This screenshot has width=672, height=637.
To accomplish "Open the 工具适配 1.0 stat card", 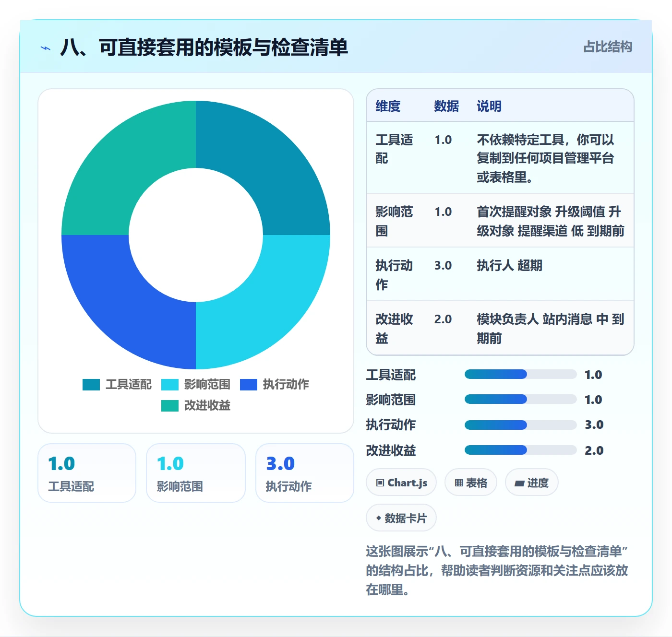I will (x=87, y=473).
